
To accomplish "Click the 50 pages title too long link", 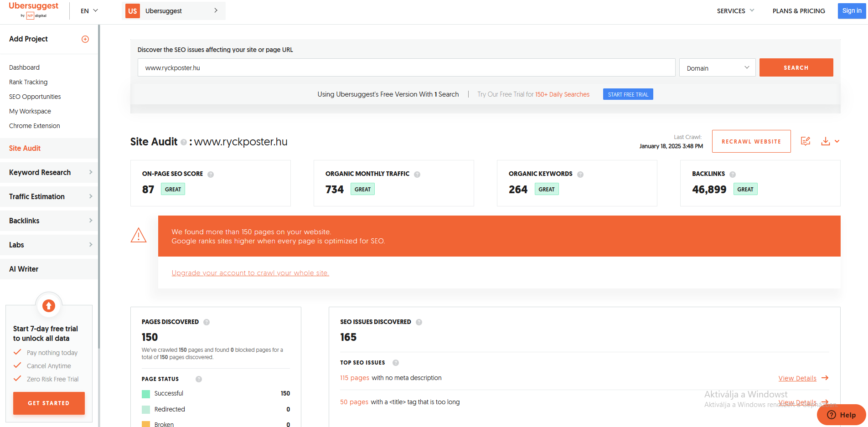I will tap(354, 402).
